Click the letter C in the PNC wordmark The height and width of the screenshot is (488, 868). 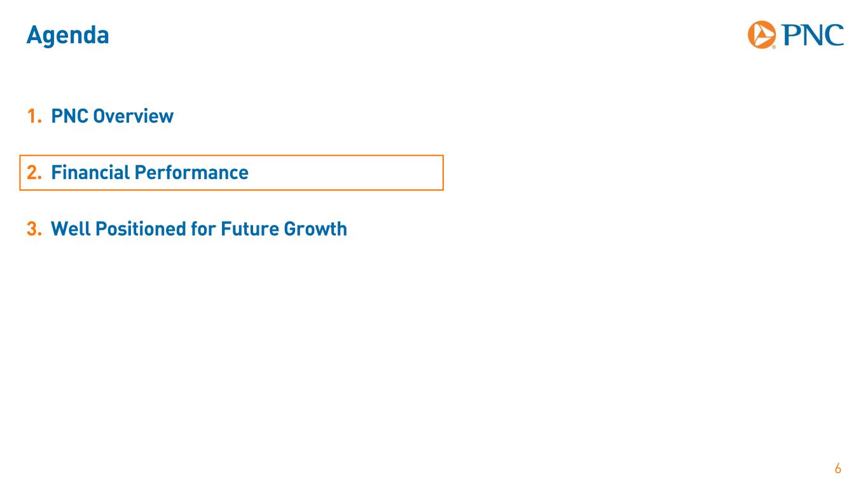834,35
